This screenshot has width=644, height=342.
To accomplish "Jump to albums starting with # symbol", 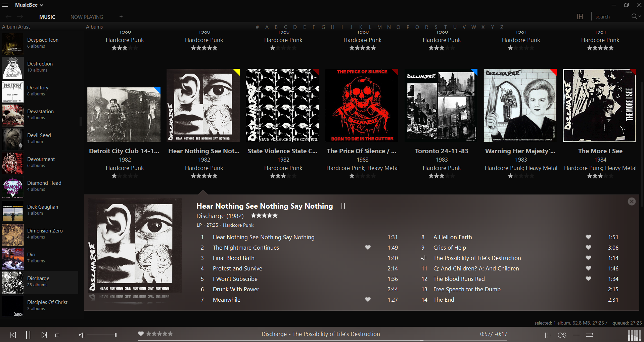I will tap(257, 27).
